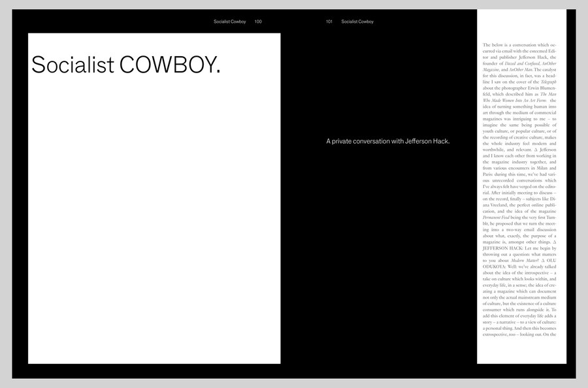This screenshot has width=588, height=388.
Task: Click 'A private conversation with Jefferson Hack.'
Action: [387, 141]
